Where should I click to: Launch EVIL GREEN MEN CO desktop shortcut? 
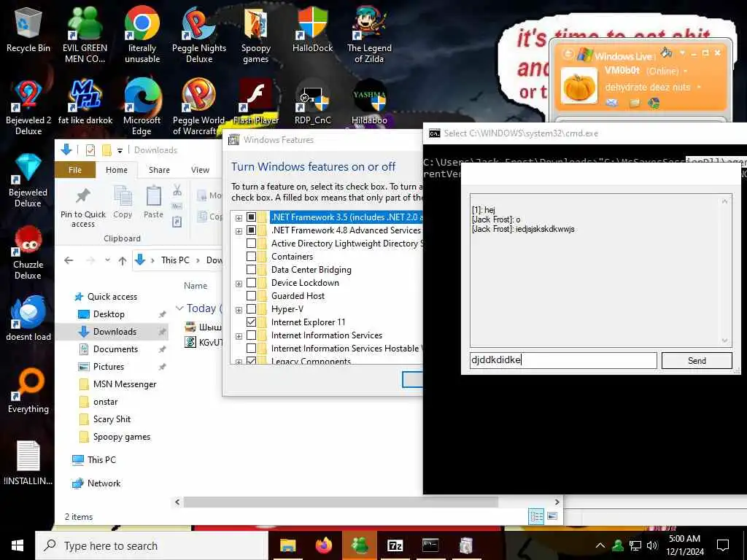coord(85,35)
